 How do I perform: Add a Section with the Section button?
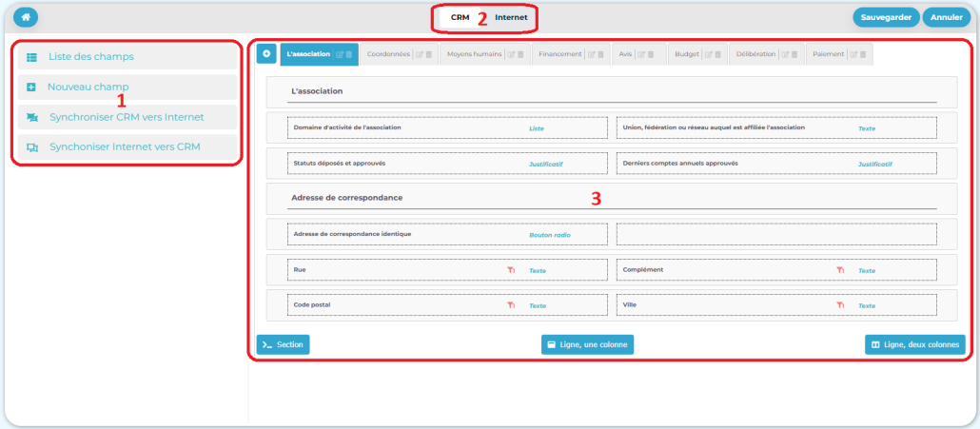tap(283, 344)
